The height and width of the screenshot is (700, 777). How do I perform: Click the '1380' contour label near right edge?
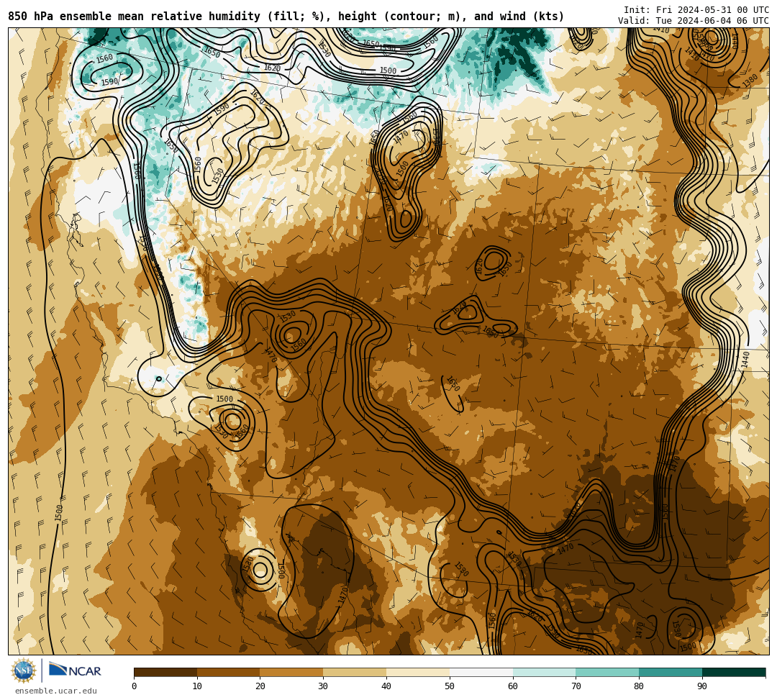750,81
